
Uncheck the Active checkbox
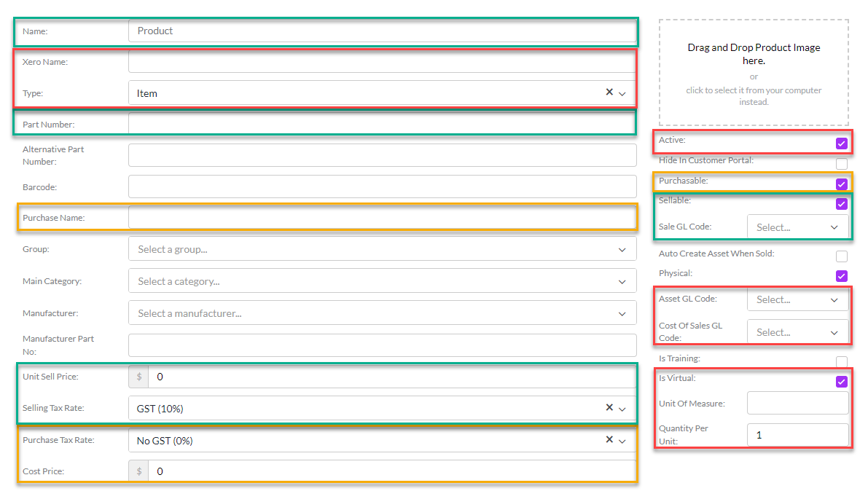[x=842, y=144]
